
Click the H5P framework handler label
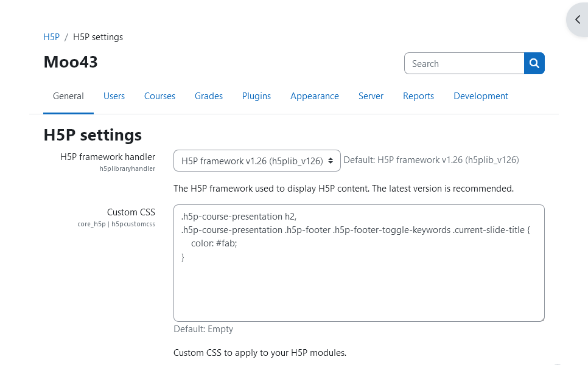[108, 156]
